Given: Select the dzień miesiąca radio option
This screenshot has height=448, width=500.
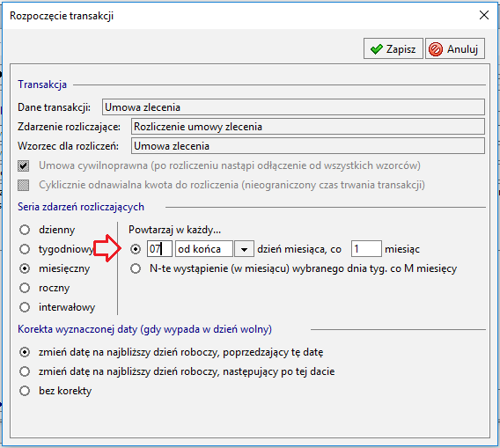Looking at the screenshot, I should click(136, 249).
